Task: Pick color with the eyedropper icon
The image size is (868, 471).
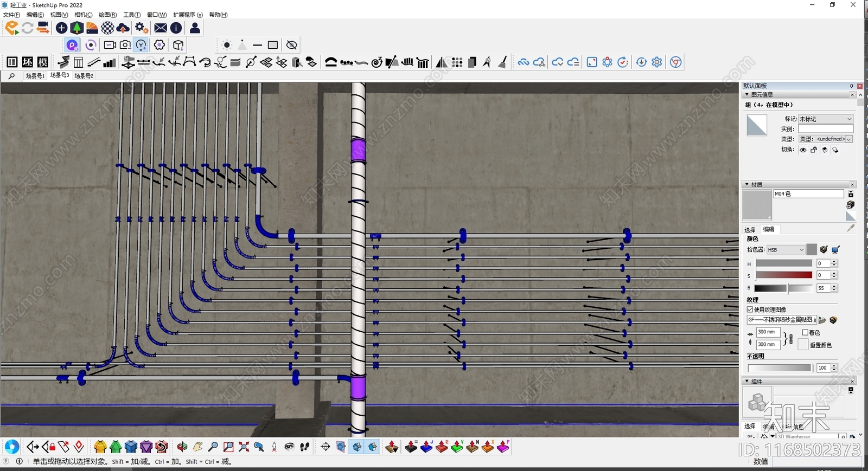Action: click(850, 228)
